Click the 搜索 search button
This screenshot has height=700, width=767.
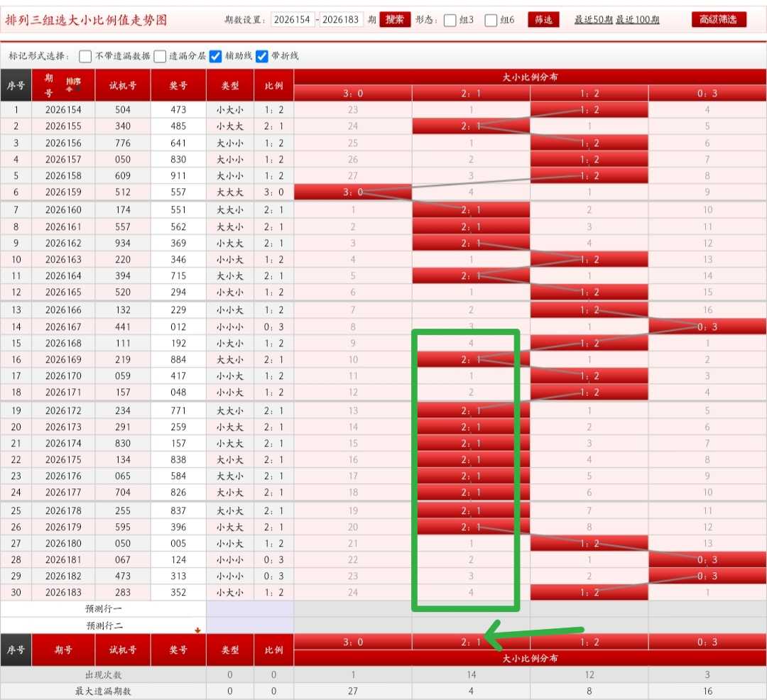pyautogui.click(x=395, y=20)
